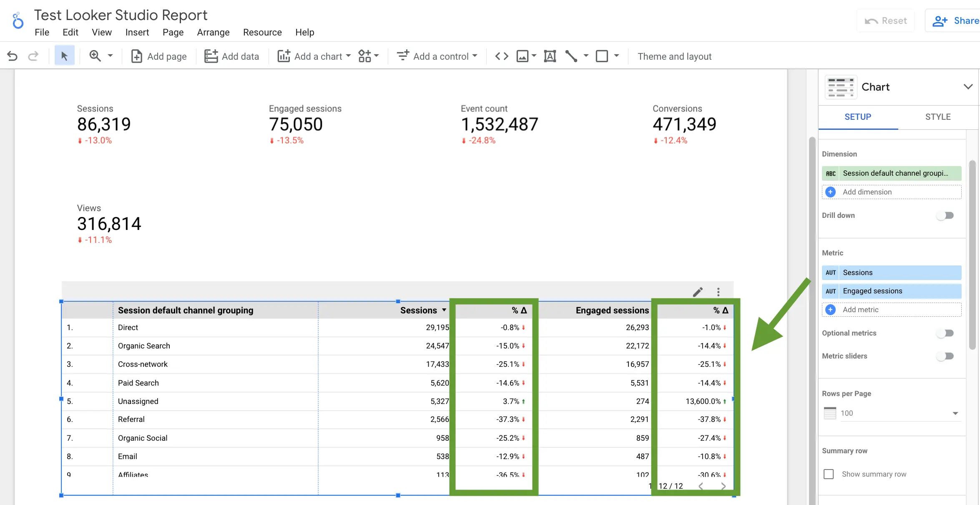980x505 pixels.
Task: Toggle the Metric sliders switch
Action: click(945, 356)
